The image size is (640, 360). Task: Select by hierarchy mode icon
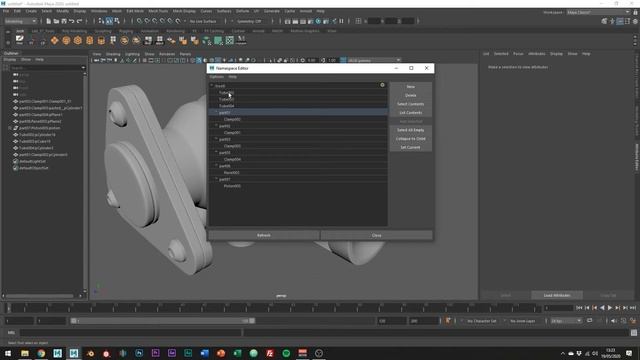tap(101, 21)
